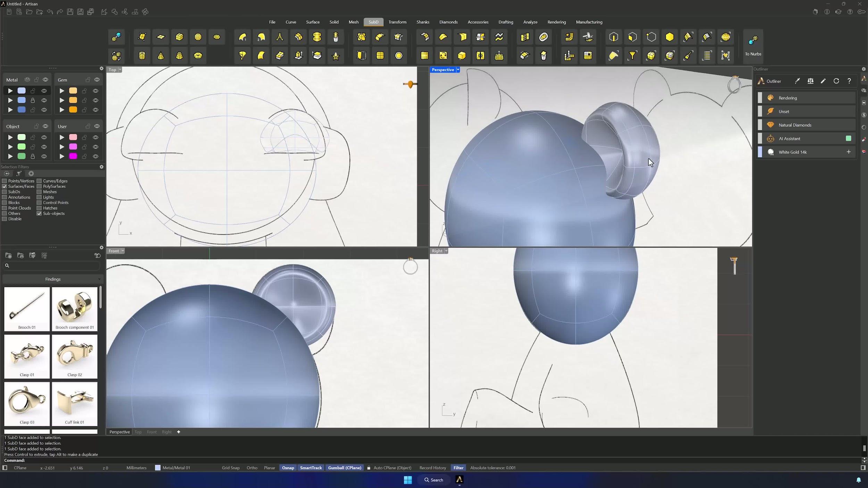
Task: Select the SubD plane tool
Action: (x=161, y=37)
